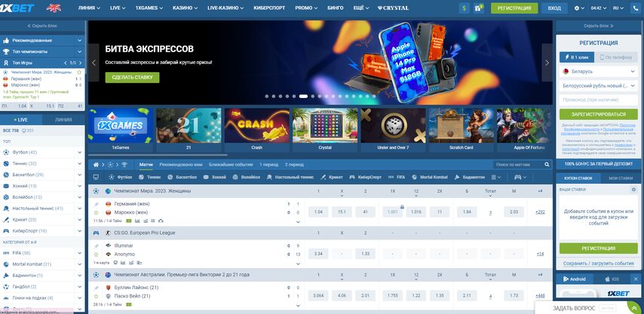Open the 1 период tab
644x314 pixels.
(268, 164)
